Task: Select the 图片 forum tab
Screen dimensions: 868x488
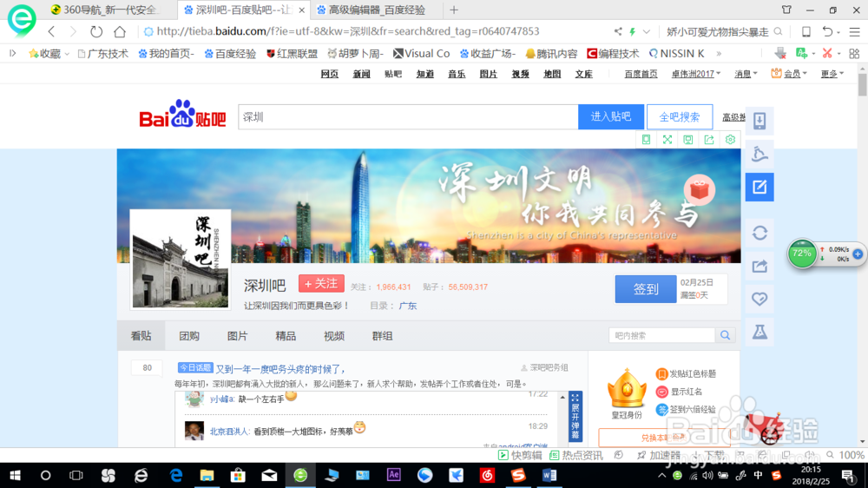Action: click(238, 336)
